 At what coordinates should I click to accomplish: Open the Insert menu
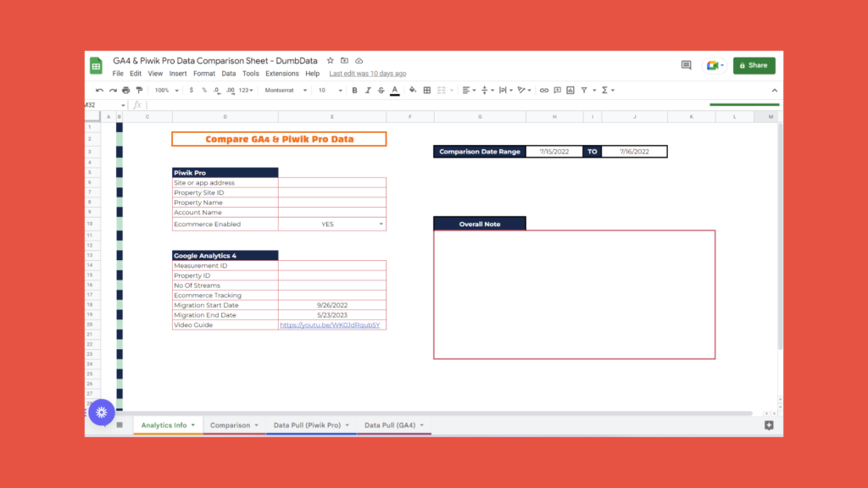tap(178, 74)
